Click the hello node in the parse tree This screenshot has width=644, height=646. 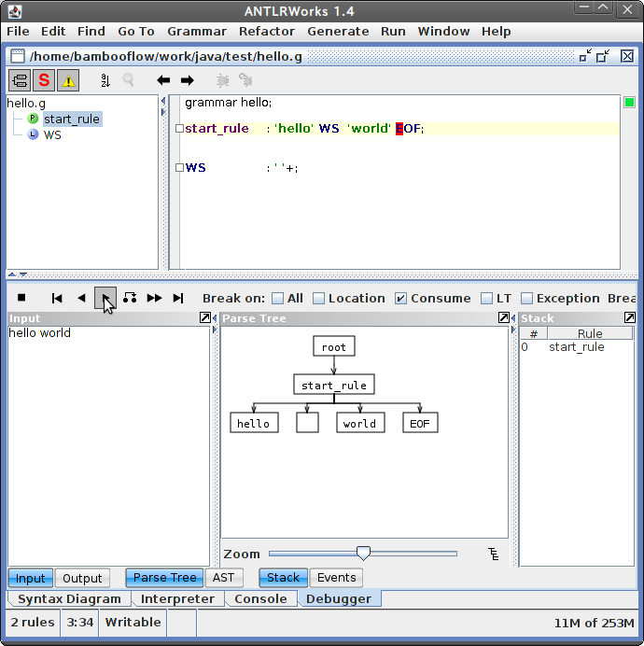click(x=254, y=423)
